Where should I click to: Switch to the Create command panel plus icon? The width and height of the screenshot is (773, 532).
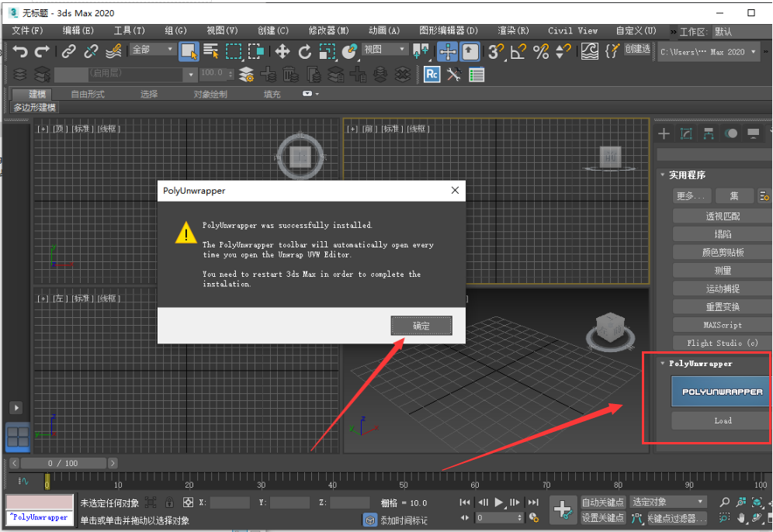click(x=664, y=133)
